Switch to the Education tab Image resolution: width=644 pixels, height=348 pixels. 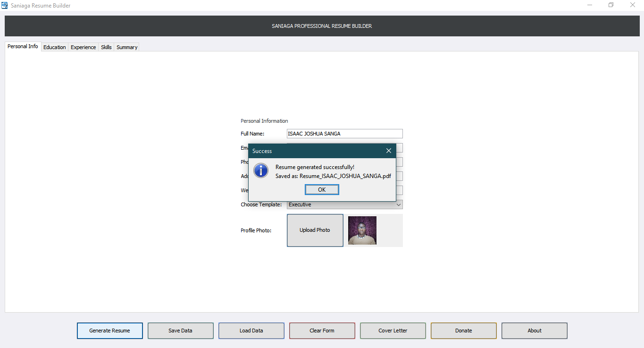55,47
